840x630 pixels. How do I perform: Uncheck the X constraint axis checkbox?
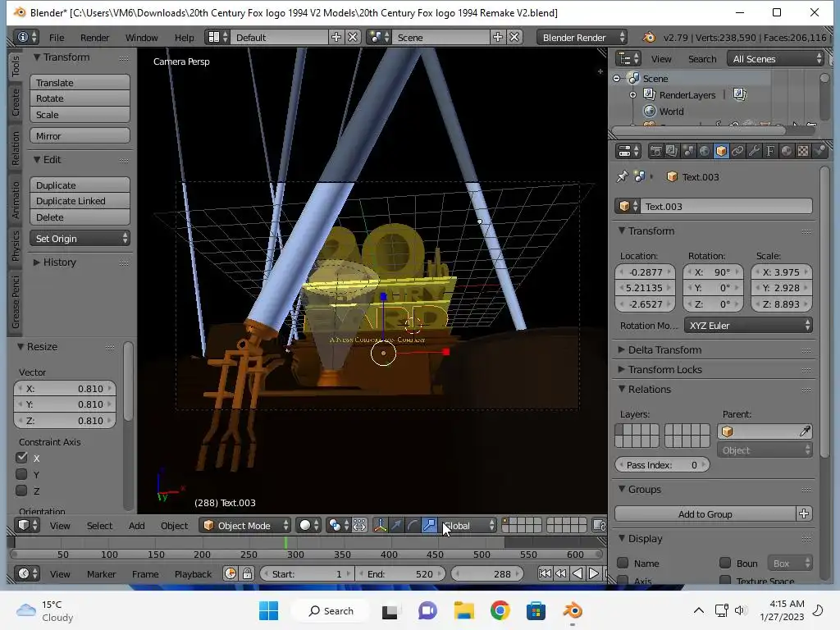pos(21,458)
